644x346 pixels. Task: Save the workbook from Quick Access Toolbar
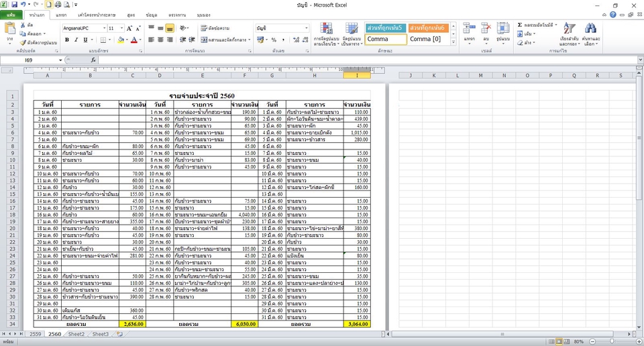(x=14, y=5)
